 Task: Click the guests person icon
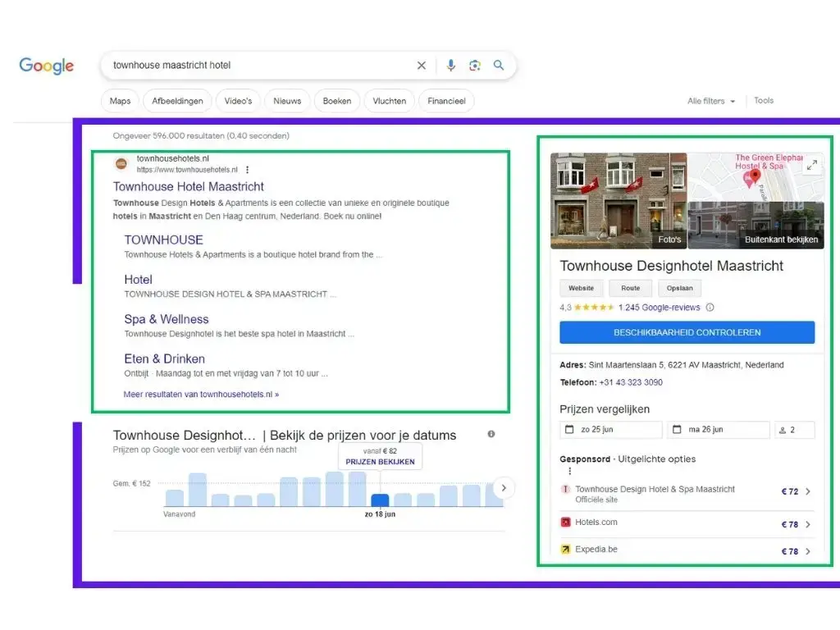pos(782,430)
